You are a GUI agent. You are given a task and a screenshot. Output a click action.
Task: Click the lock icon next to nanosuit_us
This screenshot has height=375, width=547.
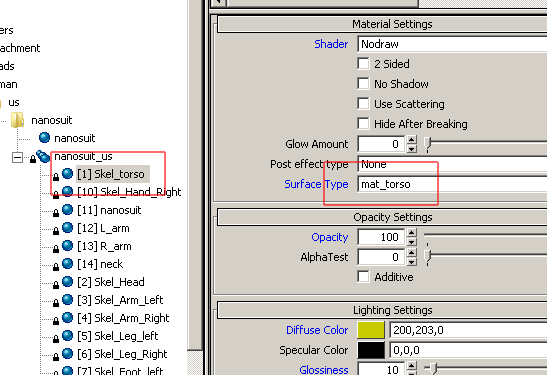(x=33, y=159)
